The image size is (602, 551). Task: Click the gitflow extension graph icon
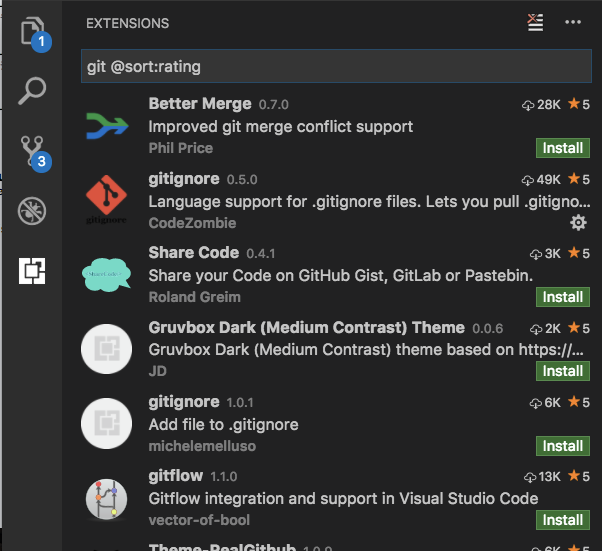[107, 498]
